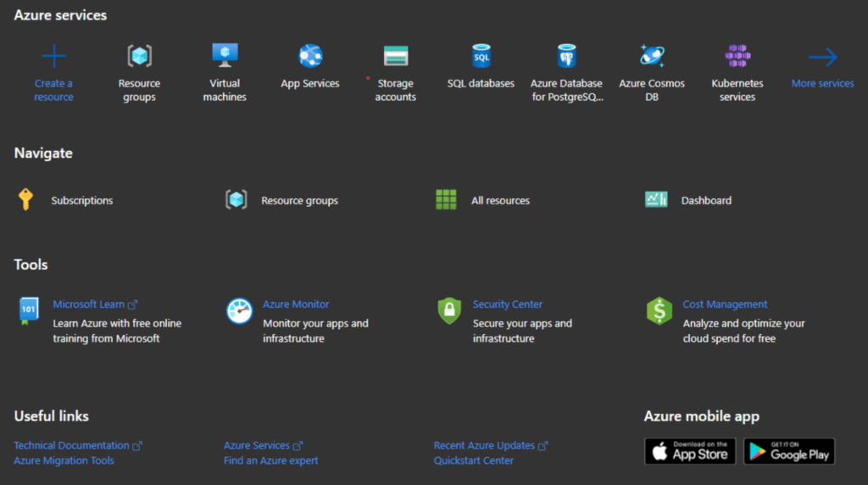
Task: Select the App Services globe icon
Action: pyautogui.click(x=310, y=56)
